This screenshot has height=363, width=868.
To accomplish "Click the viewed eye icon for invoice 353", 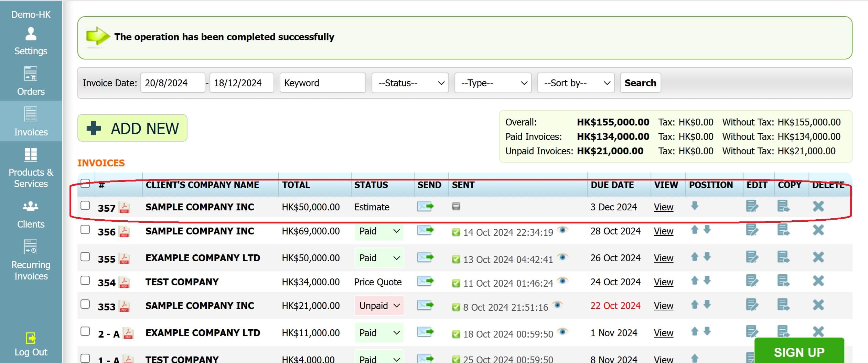I will click(x=557, y=304).
